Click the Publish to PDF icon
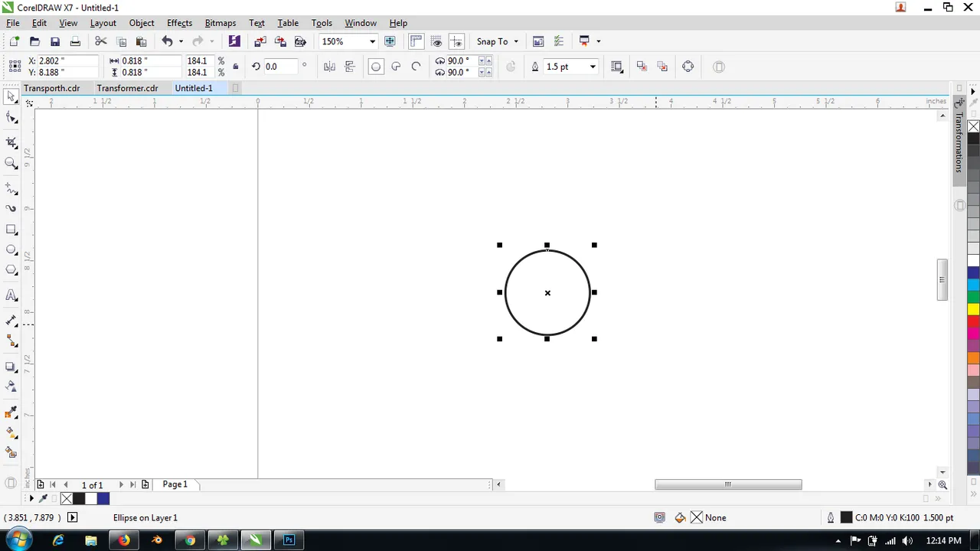 pos(300,41)
